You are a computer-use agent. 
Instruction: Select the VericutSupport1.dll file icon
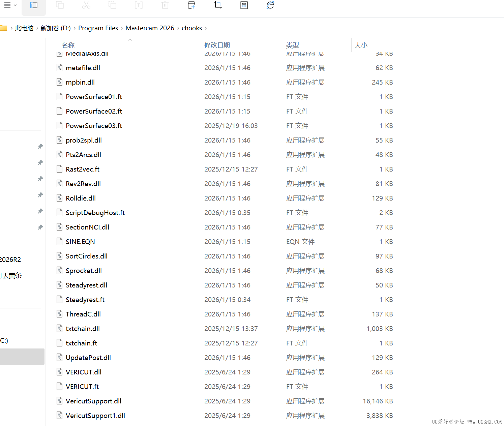(x=60, y=416)
